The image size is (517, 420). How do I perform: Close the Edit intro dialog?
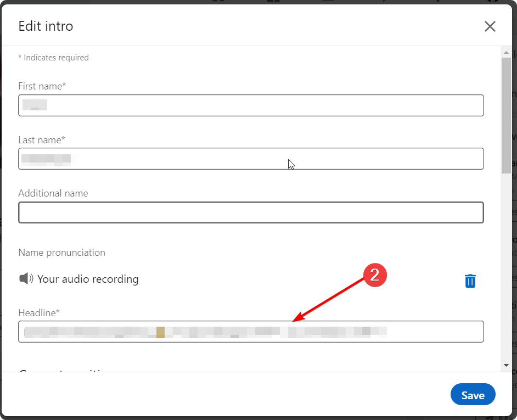coord(490,26)
